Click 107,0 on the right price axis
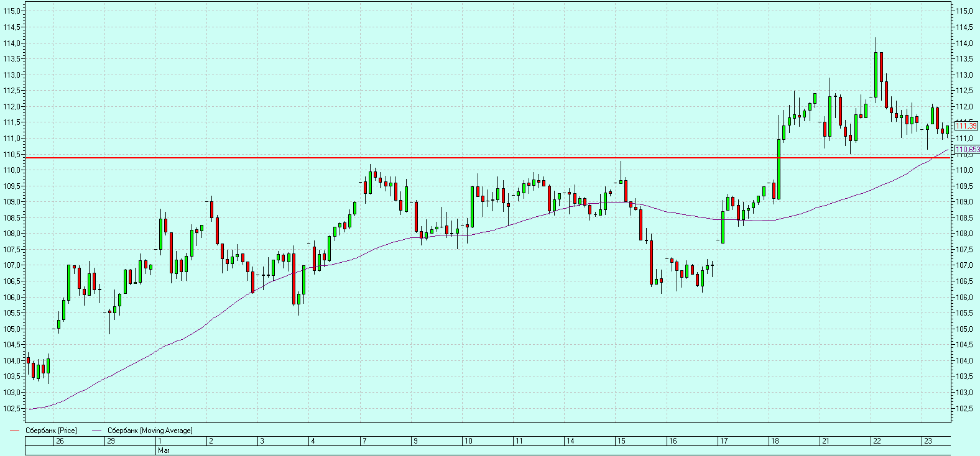The image size is (980, 456). point(964,265)
